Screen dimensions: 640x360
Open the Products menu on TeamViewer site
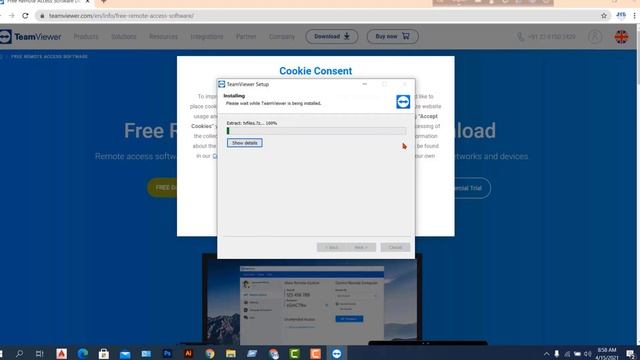pos(86,37)
